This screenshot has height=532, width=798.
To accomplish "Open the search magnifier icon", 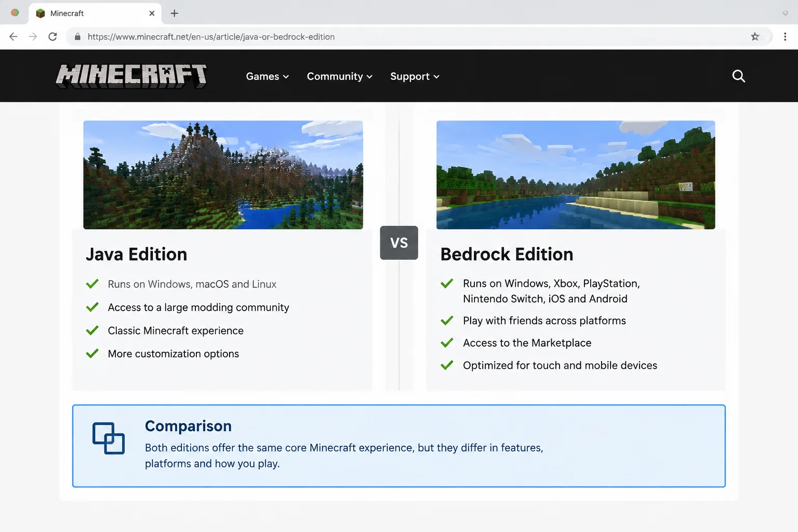I will (x=738, y=76).
